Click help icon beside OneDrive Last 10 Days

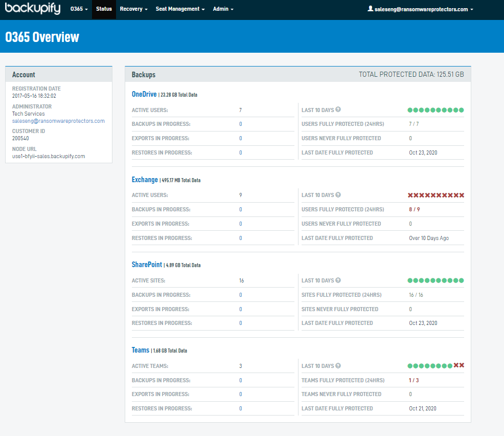point(338,110)
